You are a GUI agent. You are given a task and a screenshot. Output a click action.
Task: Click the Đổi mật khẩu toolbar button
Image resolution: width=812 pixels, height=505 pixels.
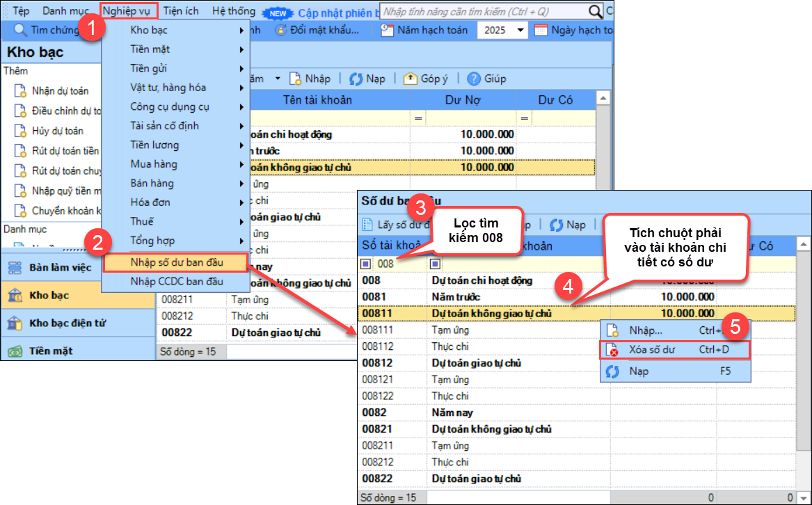[317, 30]
